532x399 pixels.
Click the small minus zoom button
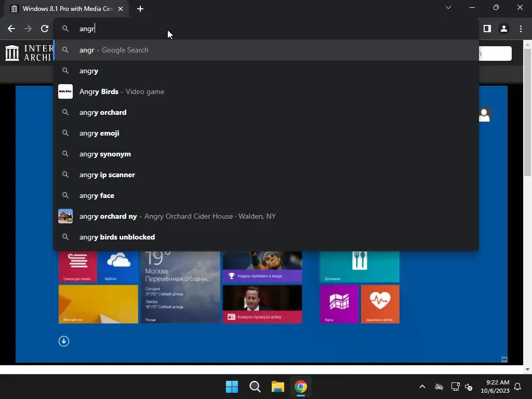[504, 360]
